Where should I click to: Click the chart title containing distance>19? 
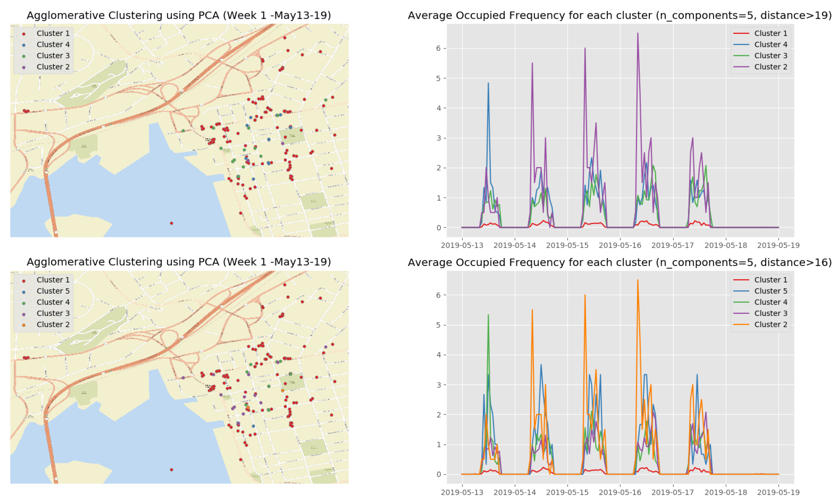pos(619,15)
